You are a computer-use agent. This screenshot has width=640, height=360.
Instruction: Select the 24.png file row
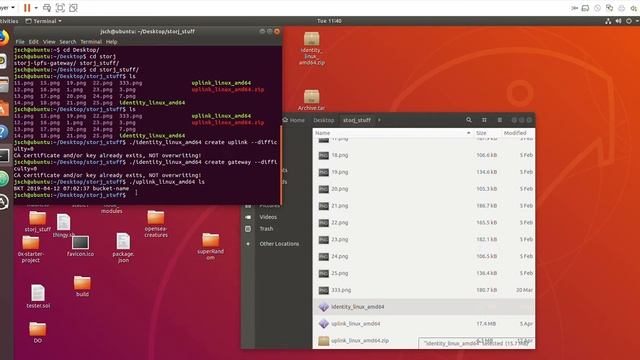[x=424, y=256]
